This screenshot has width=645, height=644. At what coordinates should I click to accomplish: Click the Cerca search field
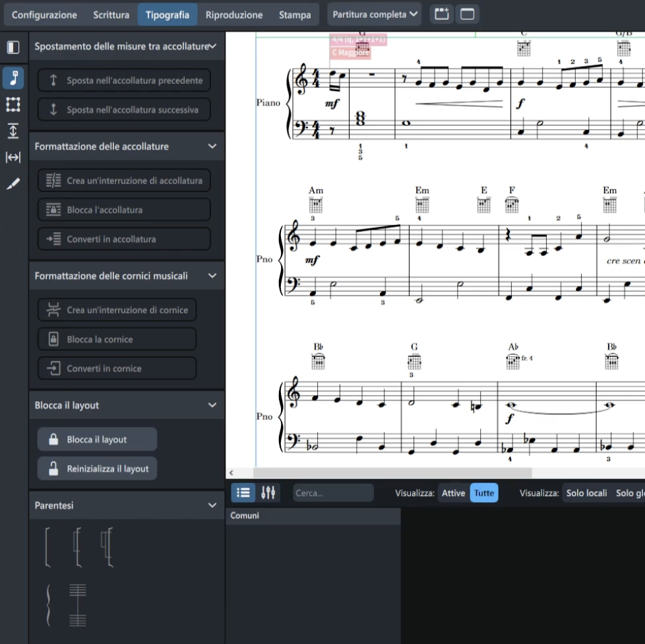333,493
